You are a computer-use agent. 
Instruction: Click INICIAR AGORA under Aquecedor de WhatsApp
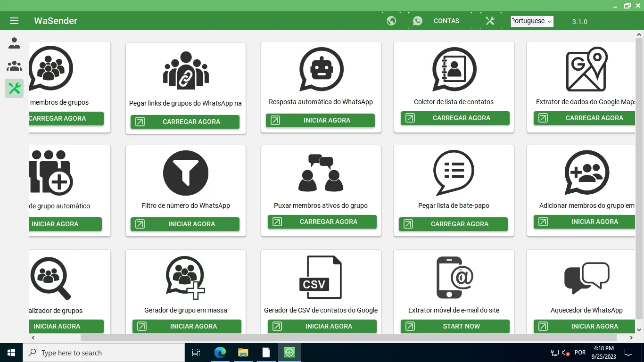(x=585, y=326)
